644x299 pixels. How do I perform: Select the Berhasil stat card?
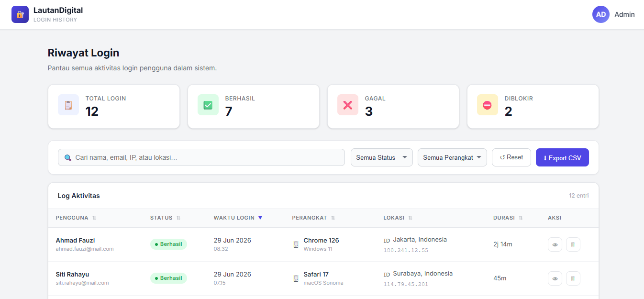tap(254, 107)
